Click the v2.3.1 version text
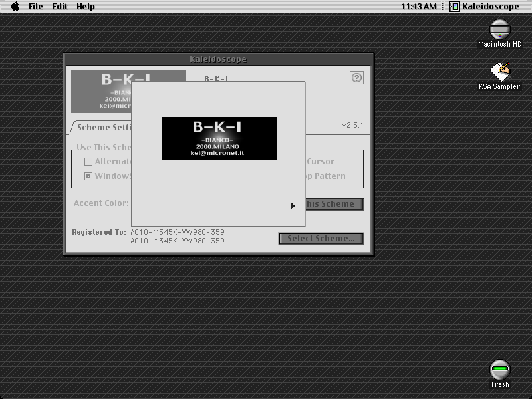 [352, 125]
